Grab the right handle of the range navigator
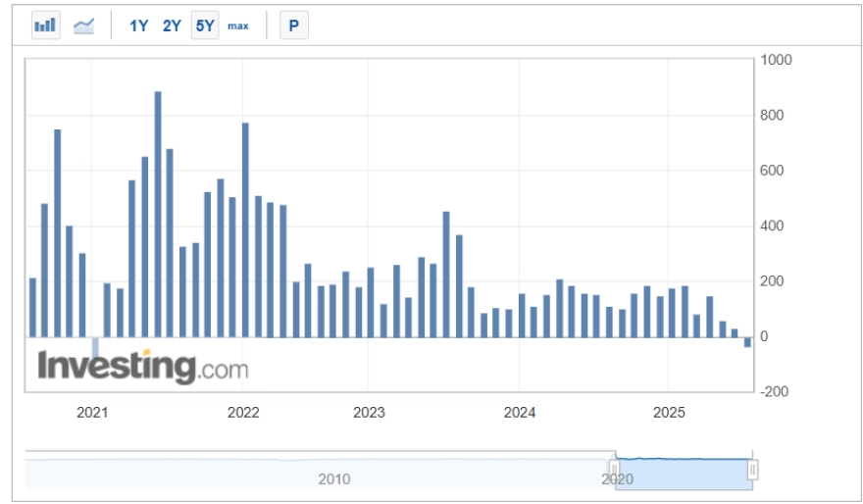The image size is (863, 504). click(x=752, y=471)
